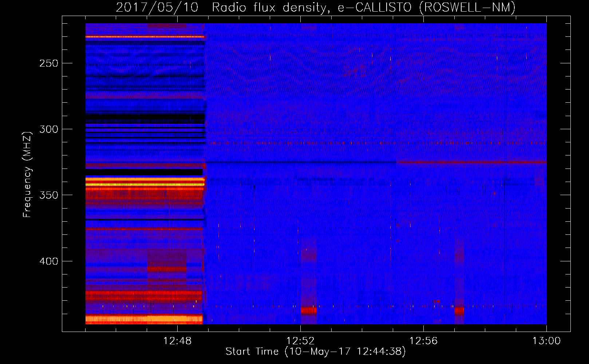Click the 'Start Time (10-May-17 12:44:38)' axis label

316,352
